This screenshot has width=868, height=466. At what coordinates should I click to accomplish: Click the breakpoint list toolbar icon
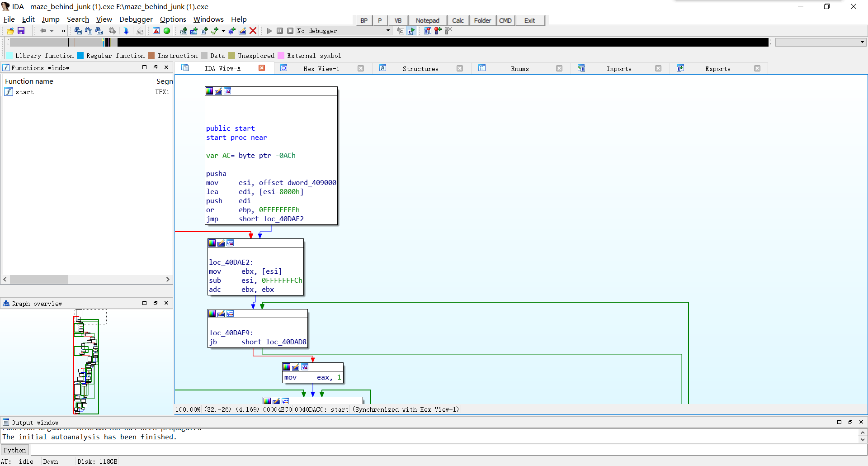[427, 31]
